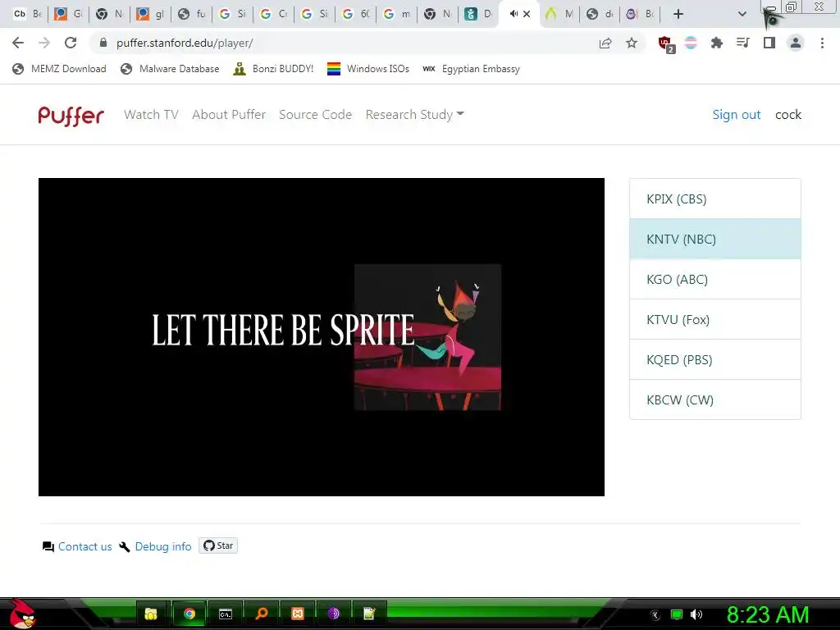Open the MEMZ Download bookmark

tap(59, 69)
